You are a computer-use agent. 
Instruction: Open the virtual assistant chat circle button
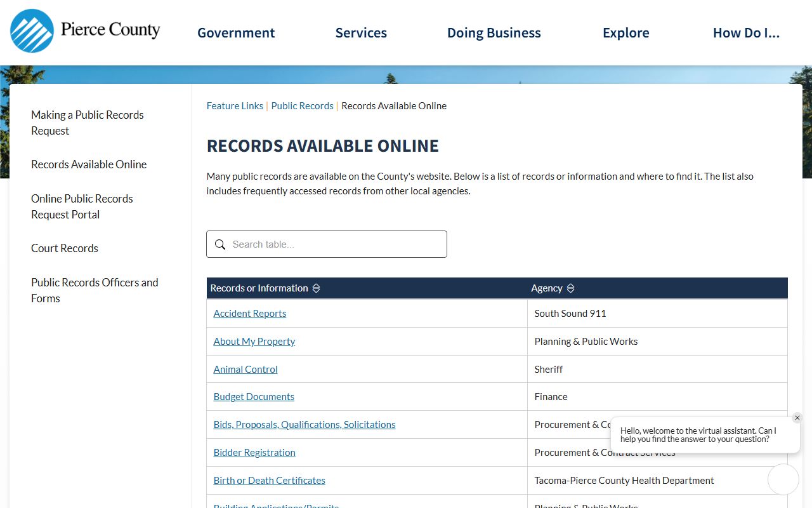[783, 479]
